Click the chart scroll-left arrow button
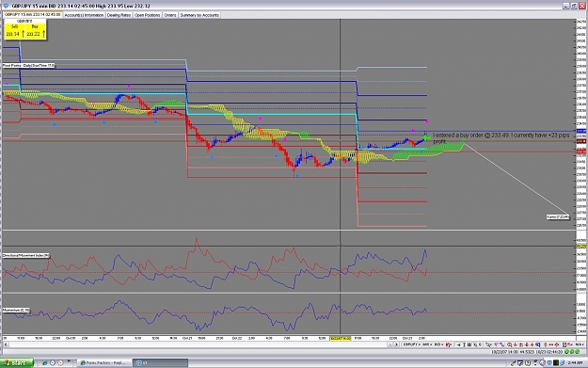This screenshot has width=588, height=368. pyautogui.click(x=6, y=344)
